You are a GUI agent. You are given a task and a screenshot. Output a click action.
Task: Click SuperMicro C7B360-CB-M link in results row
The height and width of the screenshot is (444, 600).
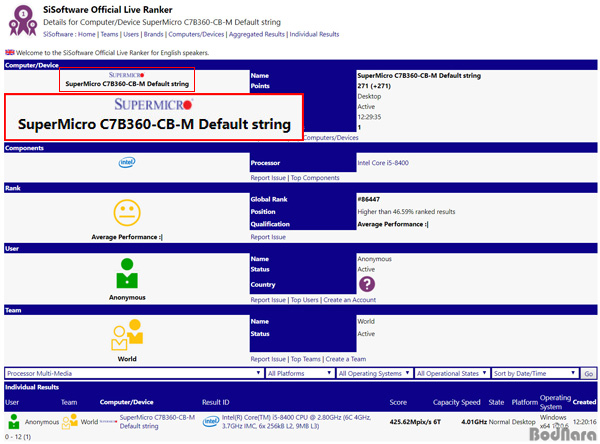click(x=157, y=421)
